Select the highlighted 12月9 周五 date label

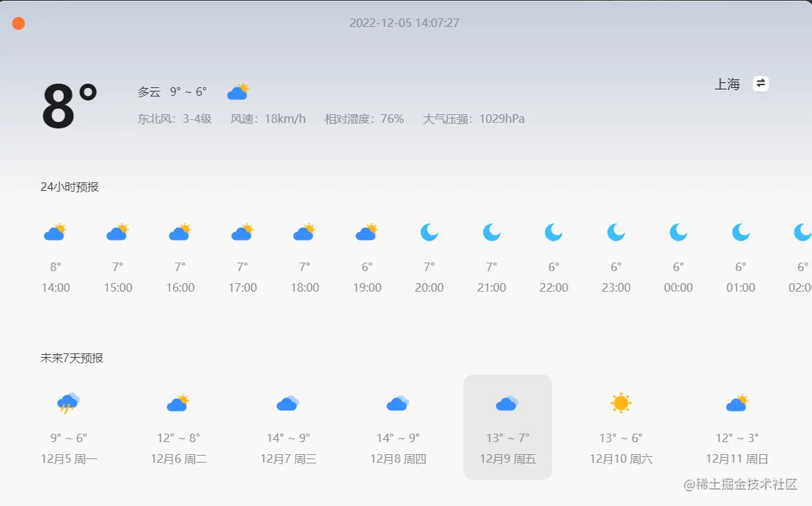pos(508,459)
